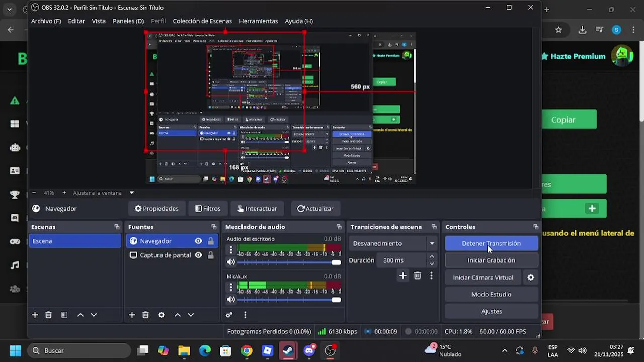This screenshot has width=644, height=362.
Task: Move the scene down with the Escenas down arrow
Action: point(94,315)
